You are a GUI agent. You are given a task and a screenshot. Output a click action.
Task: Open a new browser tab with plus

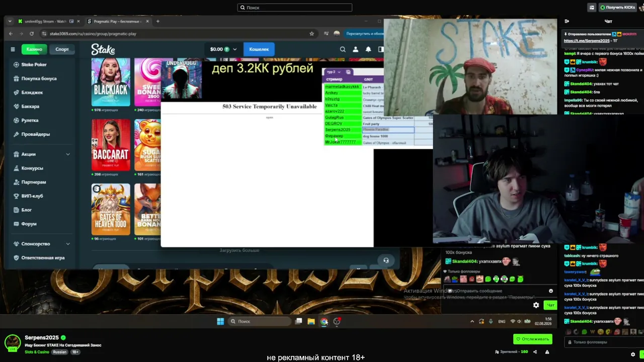(157, 21)
